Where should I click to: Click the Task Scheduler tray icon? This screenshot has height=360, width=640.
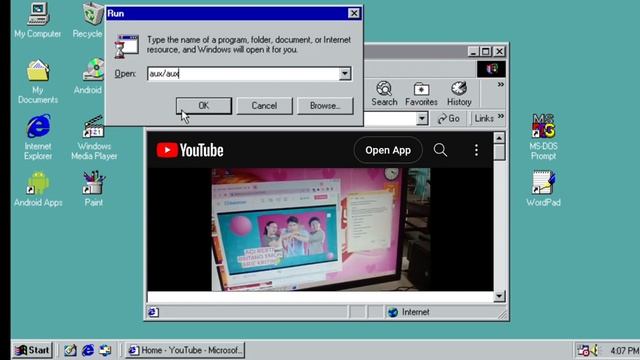[x=583, y=350]
